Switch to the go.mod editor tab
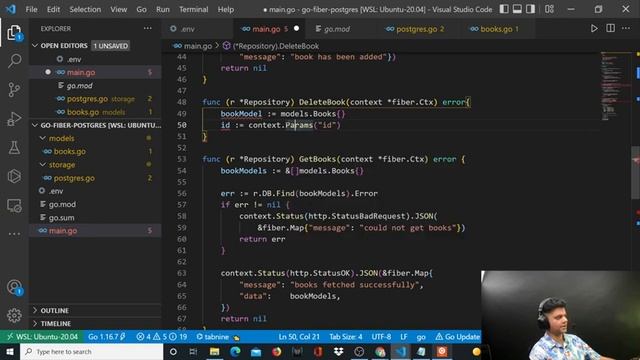This screenshot has width=640, height=360. (x=341, y=29)
